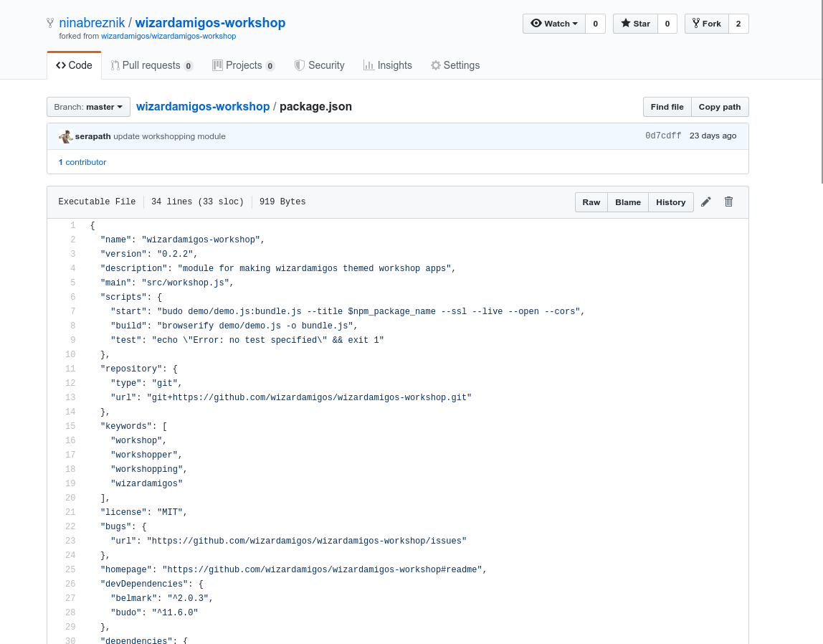Screen dimensions: 823x644
Task: Click the 1 contributor link
Action: (82, 162)
